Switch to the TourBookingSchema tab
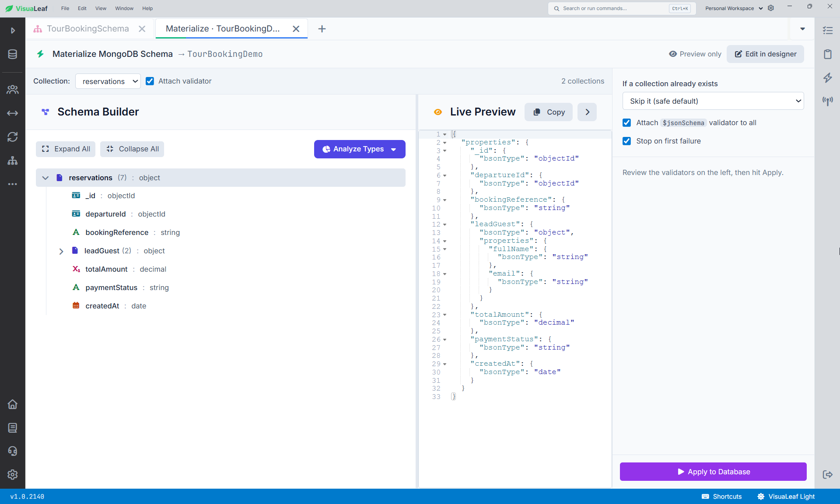 [87, 29]
